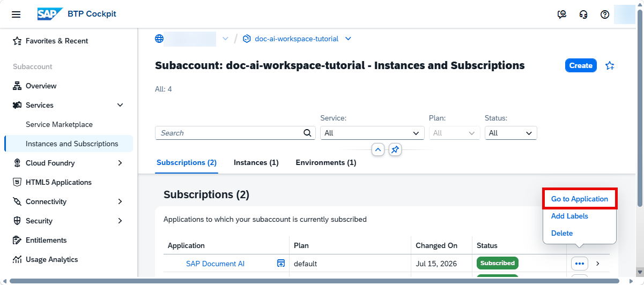This screenshot has height=285, width=644.
Task: Open the help question mark icon
Action: pos(605,14)
